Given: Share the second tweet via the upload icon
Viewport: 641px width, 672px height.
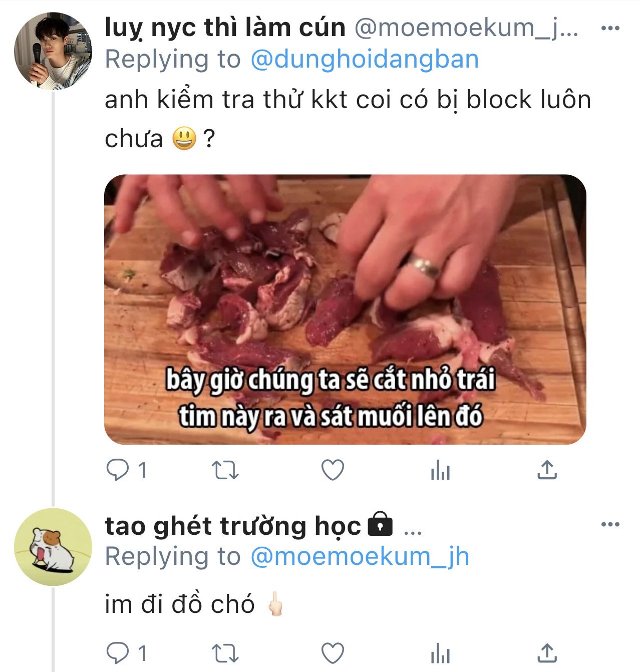Looking at the screenshot, I should (547, 652).
